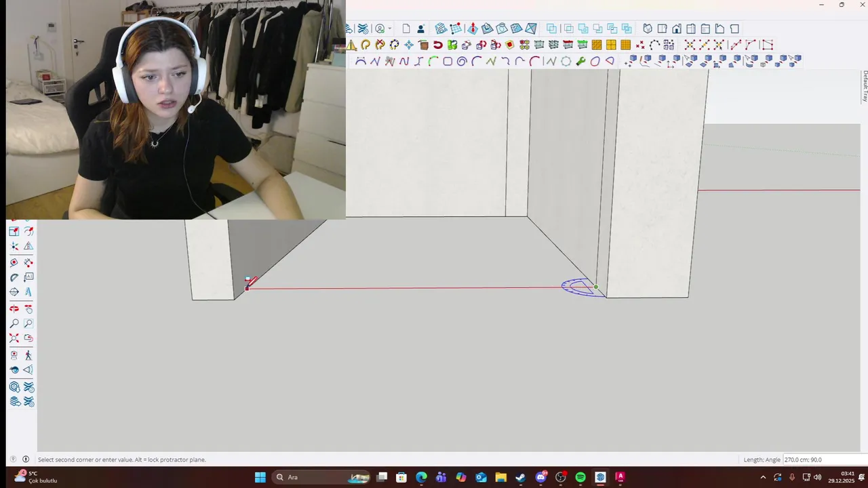Select the Offset tool icon
The image size is (868, 488).
click(x=28, y=230)
